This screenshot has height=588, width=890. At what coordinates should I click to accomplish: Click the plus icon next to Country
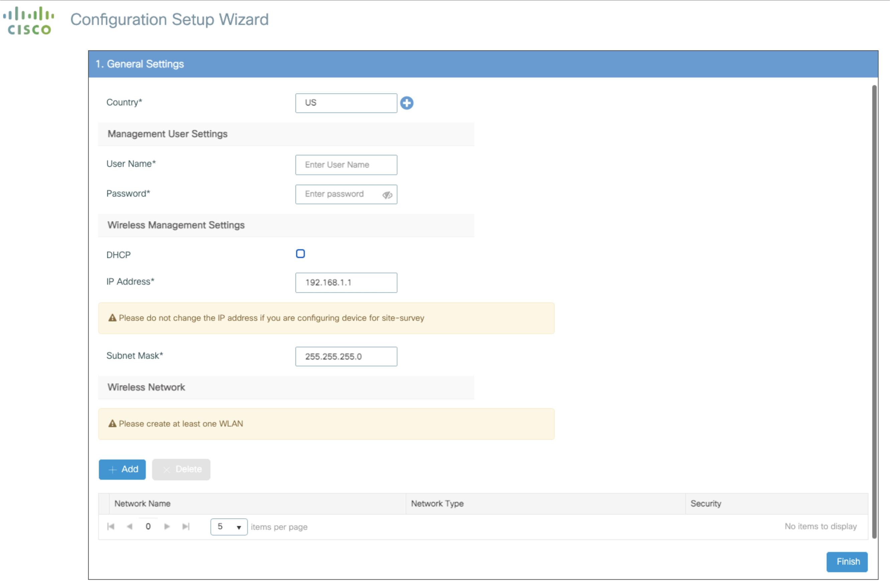[x=408, y=103]
